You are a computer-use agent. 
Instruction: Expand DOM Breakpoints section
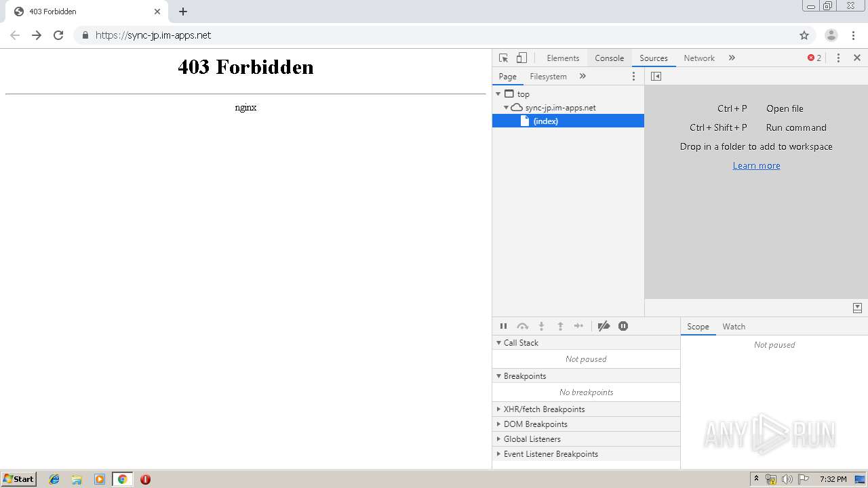point(586,424)
